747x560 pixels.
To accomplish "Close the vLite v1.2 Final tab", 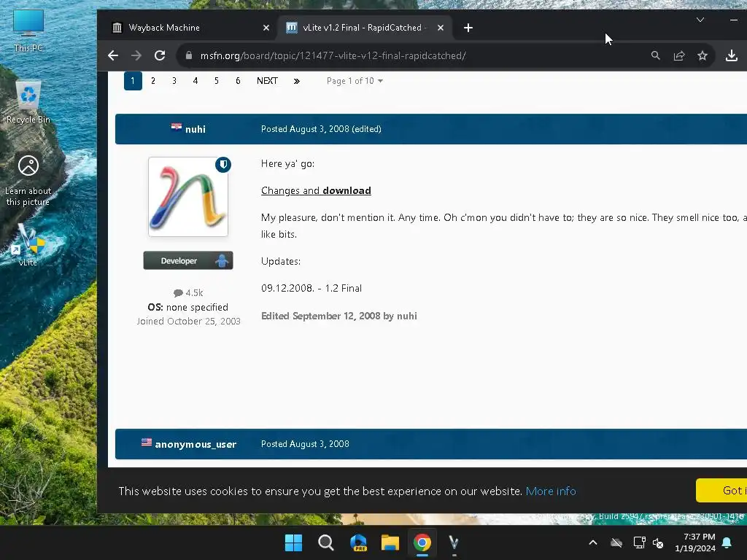I will (441, 28).
